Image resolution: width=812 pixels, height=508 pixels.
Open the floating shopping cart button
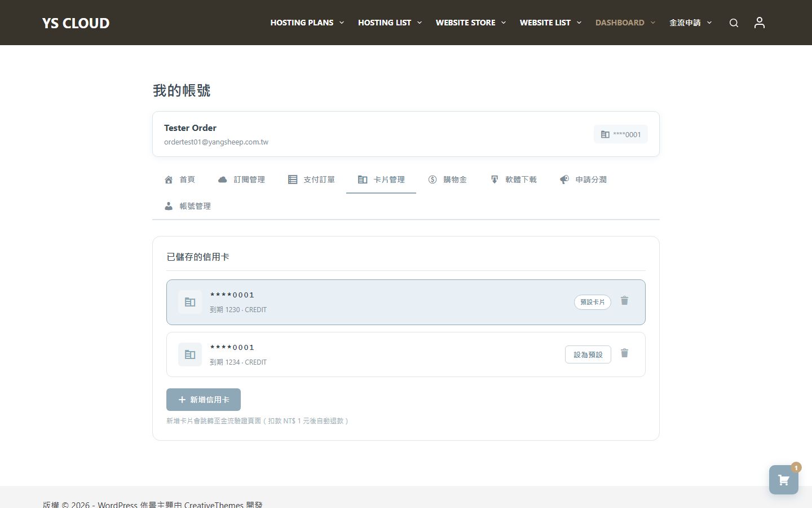(784, 480)
